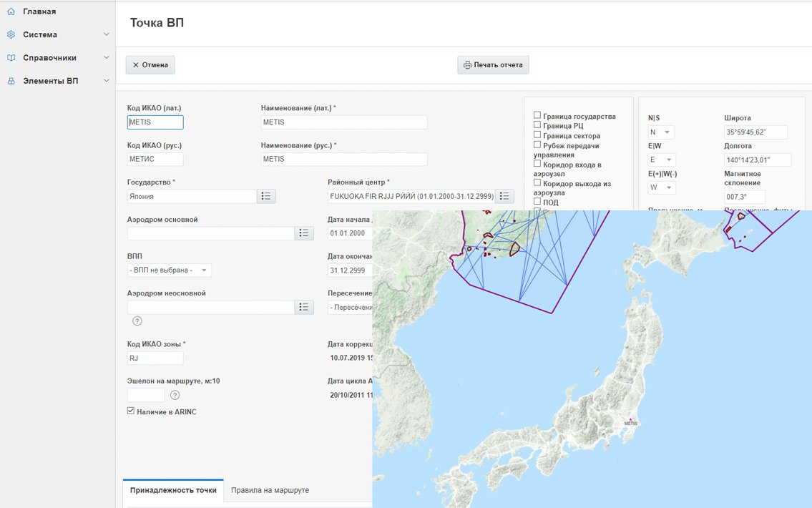Open the list picker for Аэродром основной
This screenshot has height=508, width=812.
(x=304, y=233)
